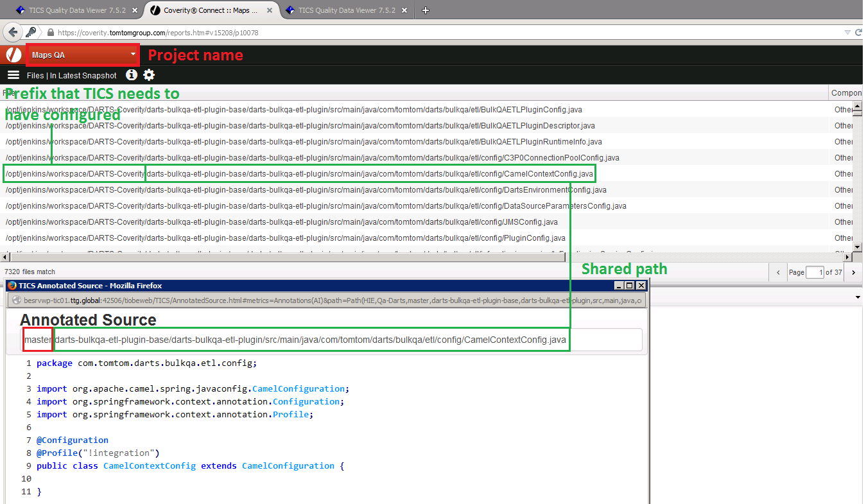Click the browser back arrow button
This screenshot has height=504, width=866.
(13, 32)
